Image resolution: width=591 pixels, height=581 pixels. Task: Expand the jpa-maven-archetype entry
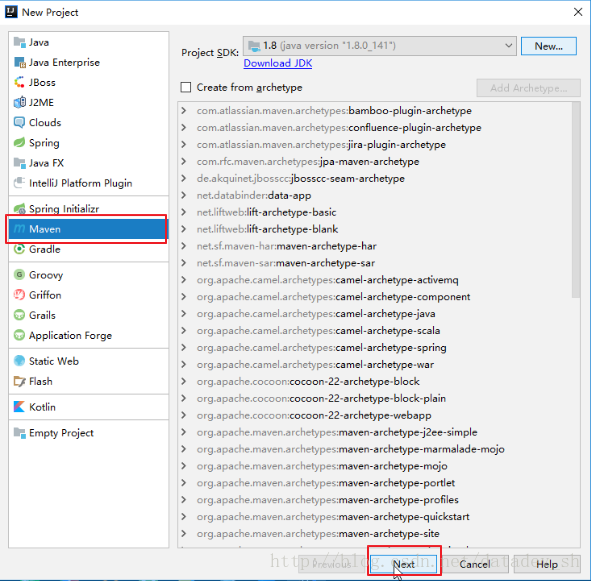tap(184, 161)
